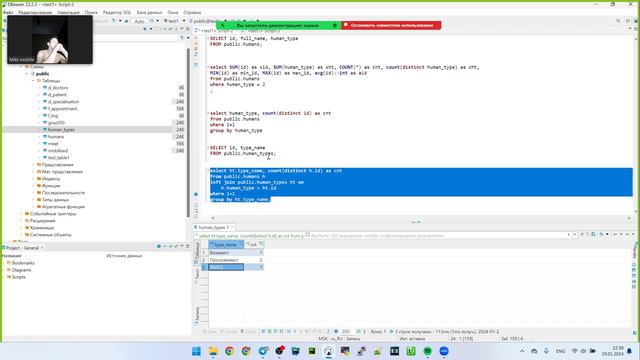Select the d_specialisation table

point(63,102)
